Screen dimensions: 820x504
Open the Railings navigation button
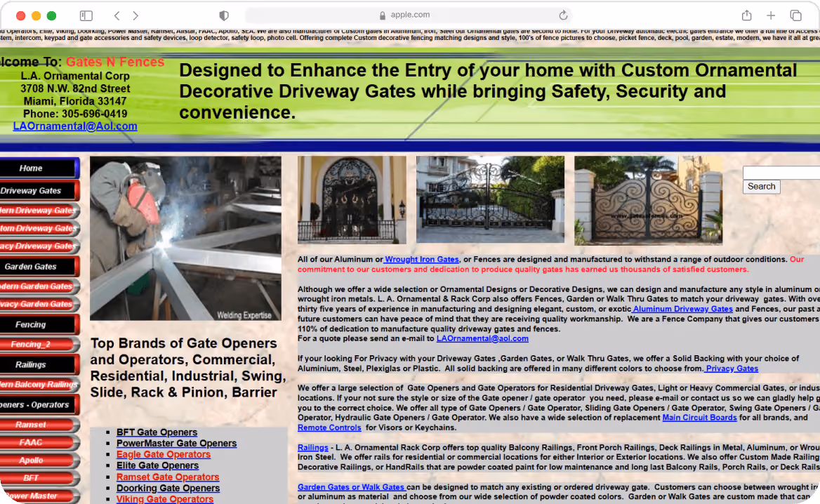39,365
